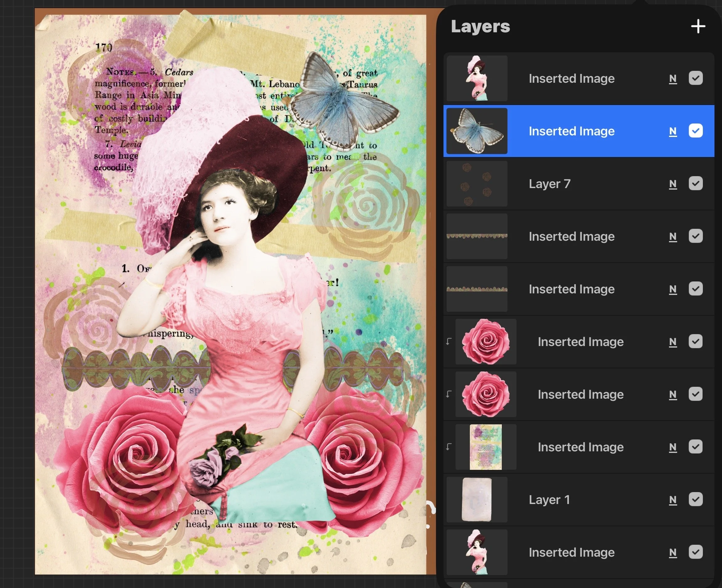Open blend mode N for topmost woman layer
The width and height of the screenshot is (722, 588).
[x=673, y=79]
